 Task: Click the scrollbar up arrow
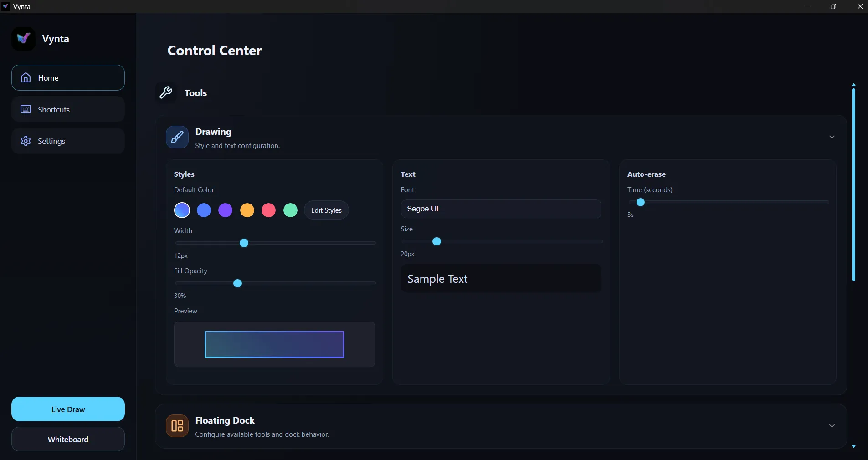click(x=853, y=85)
